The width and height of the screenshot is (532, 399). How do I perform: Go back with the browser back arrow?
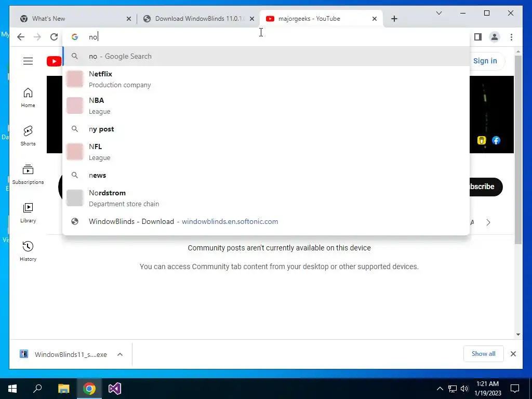(x=21, y=37)
